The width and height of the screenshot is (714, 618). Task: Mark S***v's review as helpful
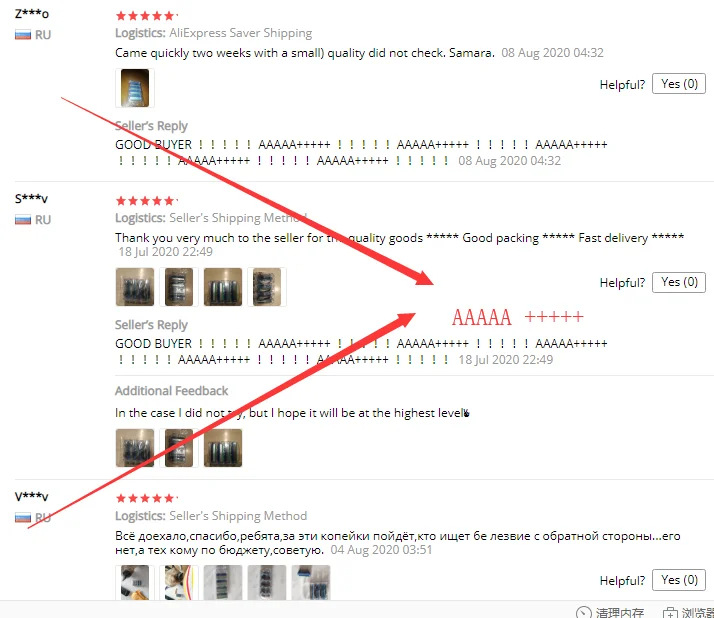tap(678, 282)
